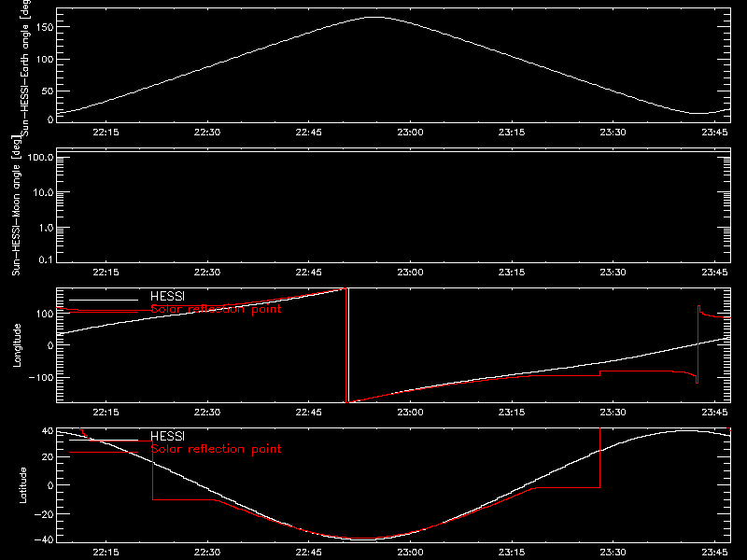
Task: Click the 1.0 tick on Moon angle plot
Action: coord(46,228)
